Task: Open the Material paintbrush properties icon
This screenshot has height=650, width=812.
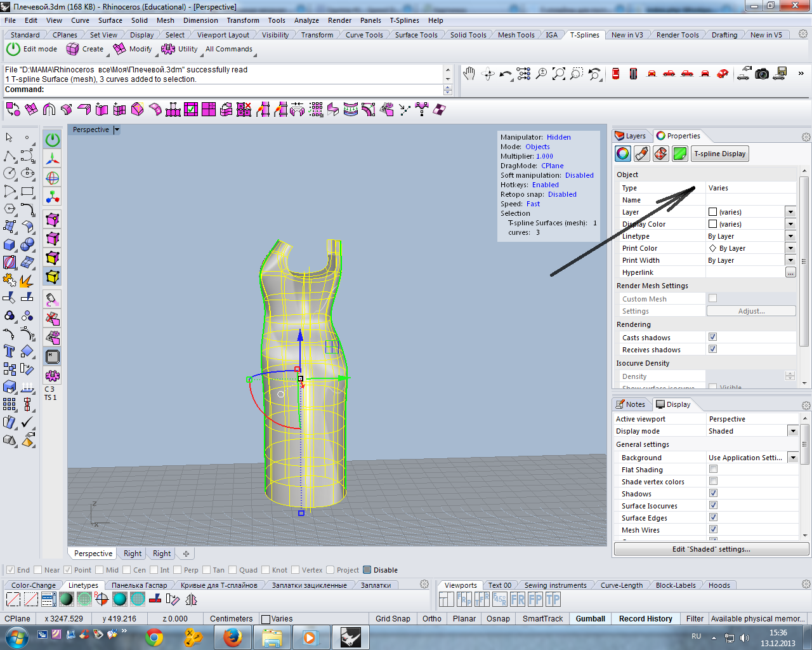Action: click(x=642, y=154)
